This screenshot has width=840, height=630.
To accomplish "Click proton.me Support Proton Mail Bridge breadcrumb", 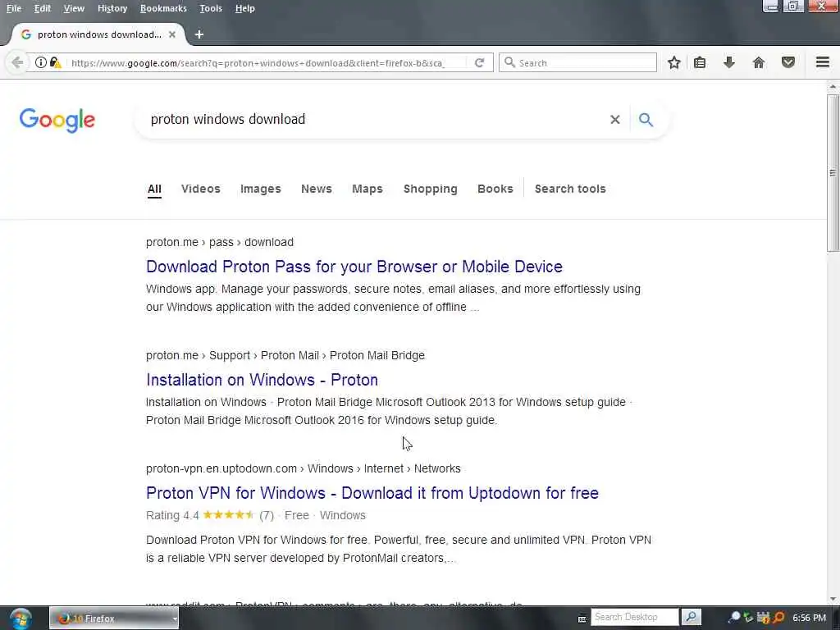I will pos(285,355).
